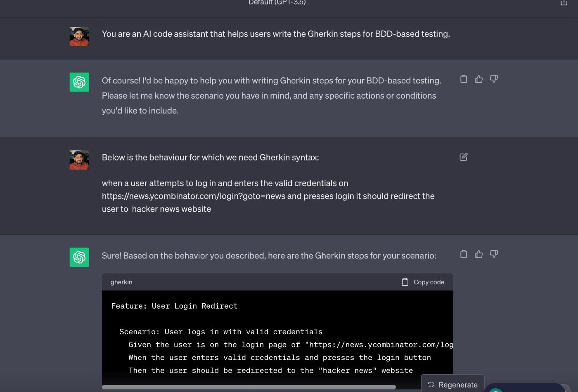Screen dimensions: 578x392
Task: Toggle thumbs down on the Gherkin steps response
Action: click(x=494, y=254)
